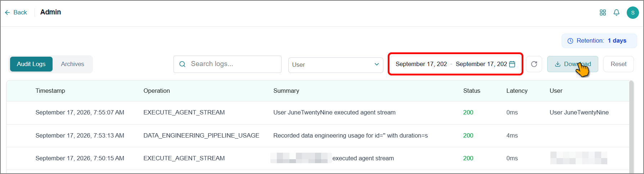Click the back arrow icon
This screenshot has width=644, height=174.
click(7, 13)
